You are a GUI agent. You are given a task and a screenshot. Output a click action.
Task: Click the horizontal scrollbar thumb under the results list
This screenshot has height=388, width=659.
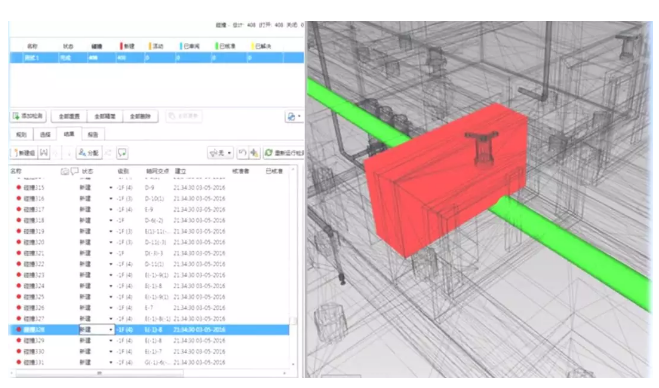click(99, 373)
